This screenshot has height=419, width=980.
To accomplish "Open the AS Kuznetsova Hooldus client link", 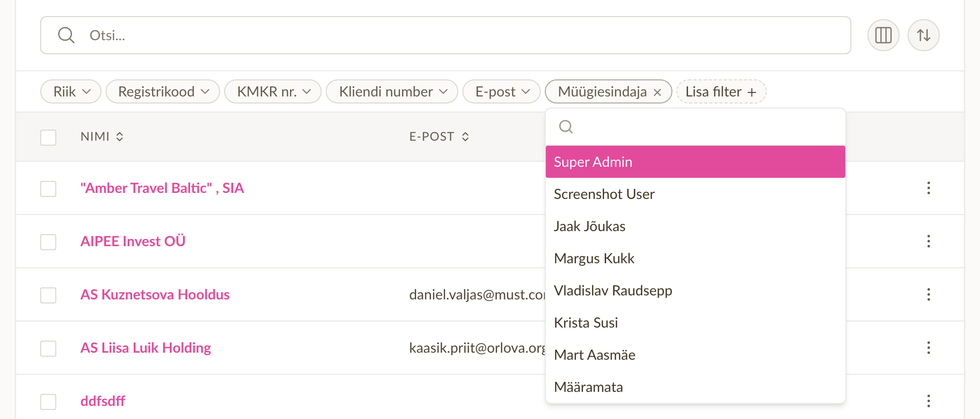I will point(155,294).
